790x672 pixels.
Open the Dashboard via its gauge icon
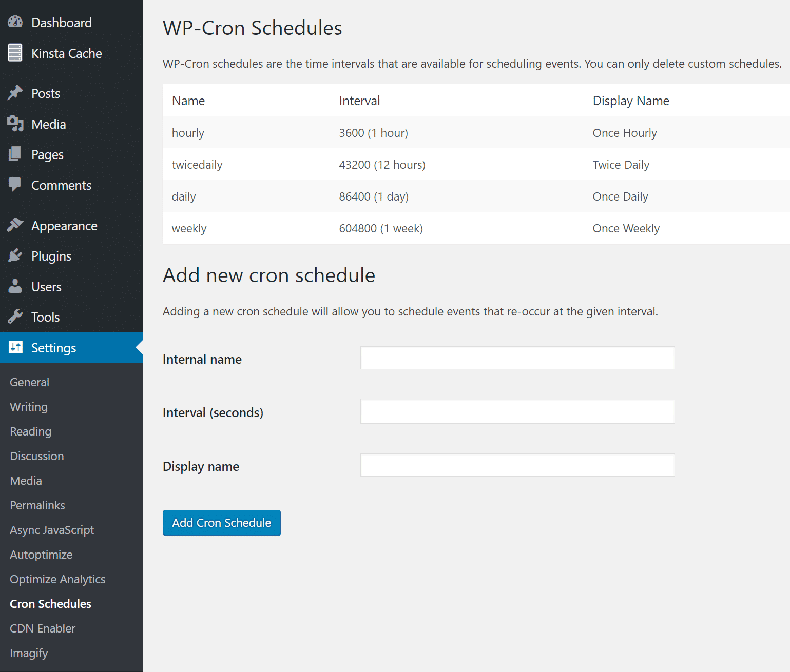click(x=15, y=22)
